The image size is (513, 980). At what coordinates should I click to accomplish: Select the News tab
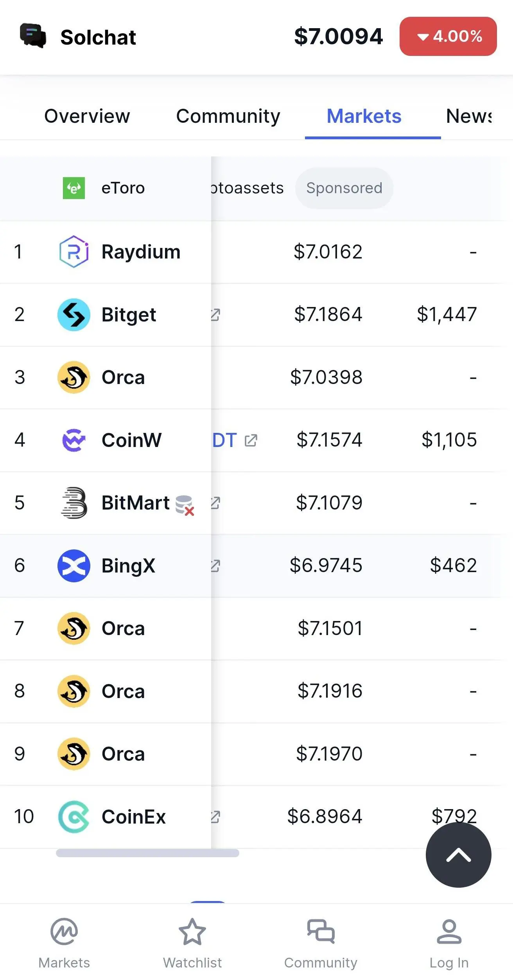(469, 116)
